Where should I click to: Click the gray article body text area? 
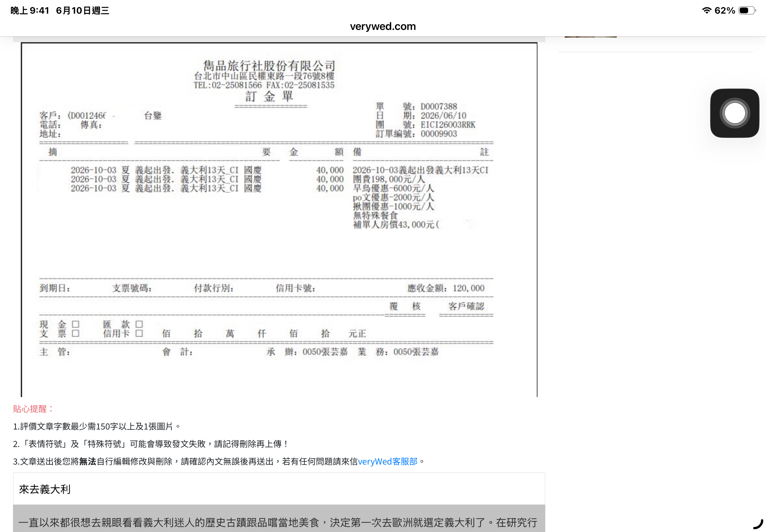(x=279, y=518)
